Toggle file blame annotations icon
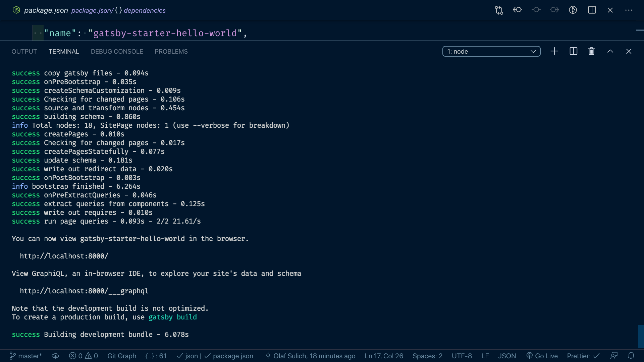 tap(573, 10)
